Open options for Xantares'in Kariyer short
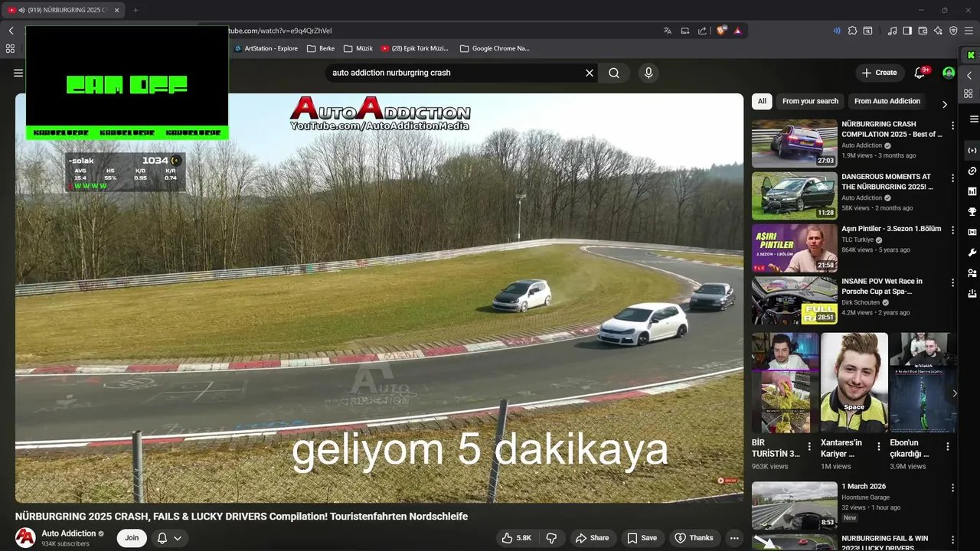Image resolution: width=980 pixels, height=551 pixels. click(879, 446)
